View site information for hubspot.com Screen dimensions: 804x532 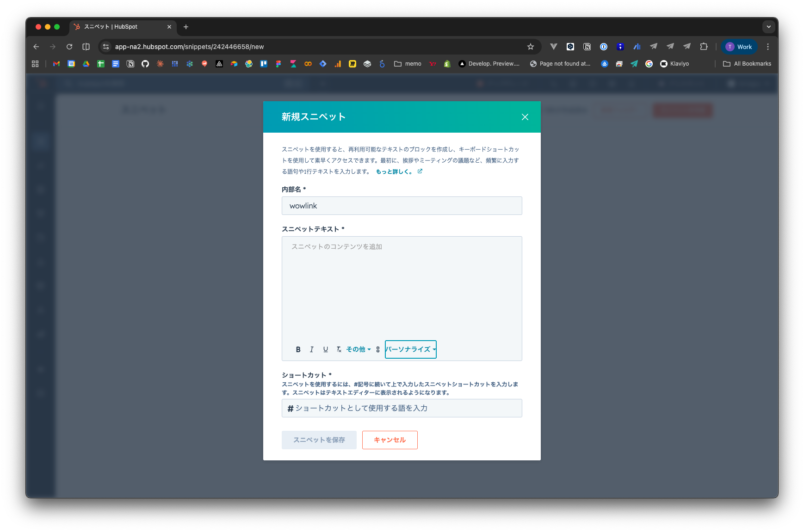pyautogui.click(x=106, y=47)
